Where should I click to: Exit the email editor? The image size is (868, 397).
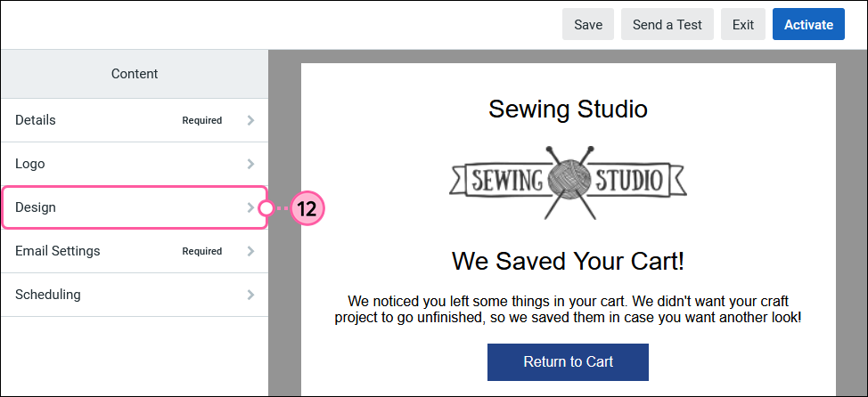[743, 24]
